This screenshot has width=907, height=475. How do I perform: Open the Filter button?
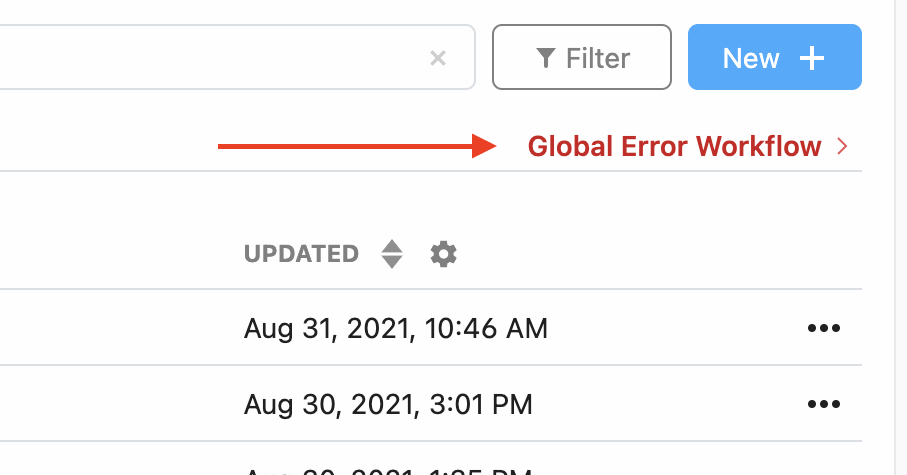pos(581,58)
